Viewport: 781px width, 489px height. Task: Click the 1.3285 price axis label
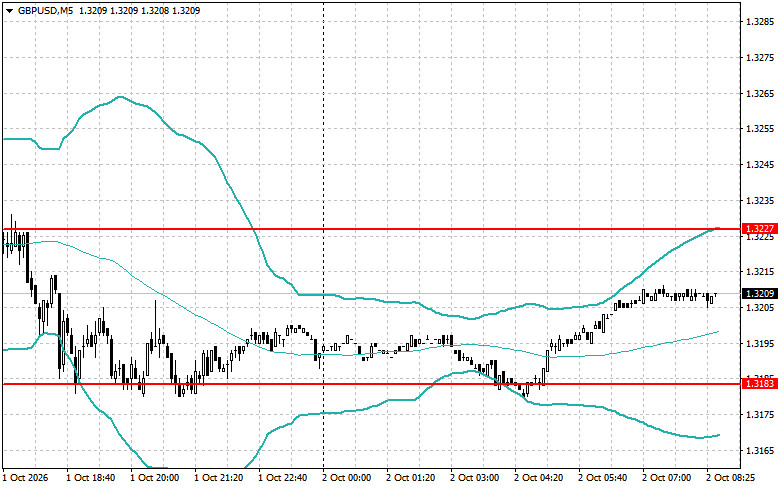pos(760,22)
